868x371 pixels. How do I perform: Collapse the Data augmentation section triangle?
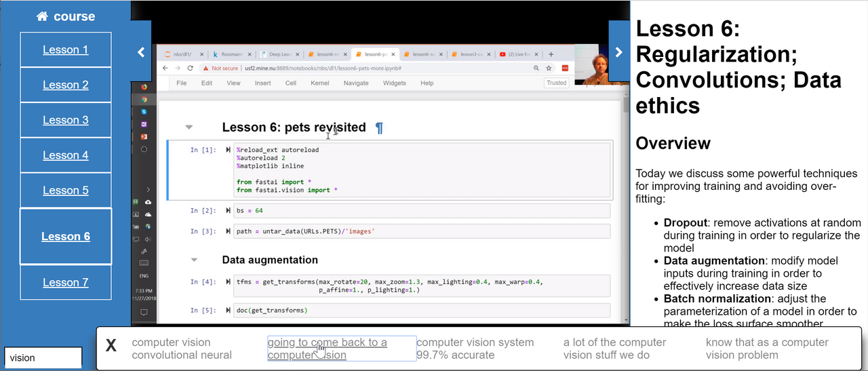click(194, 260)
